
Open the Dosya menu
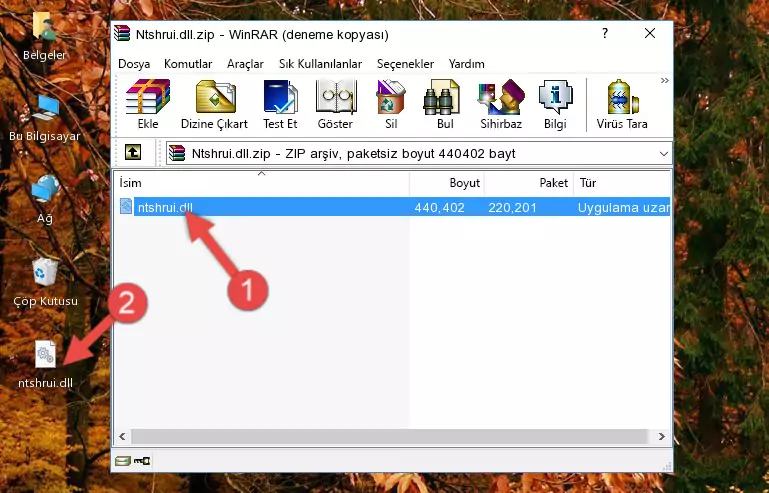pos(134,64)
